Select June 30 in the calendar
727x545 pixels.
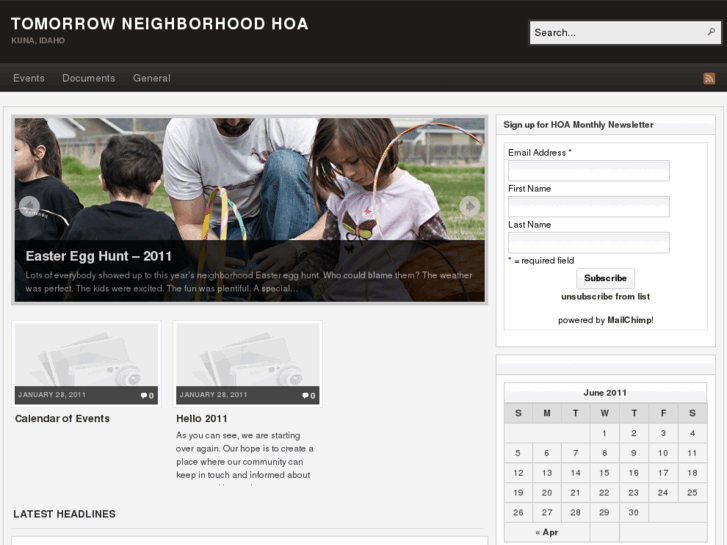point(633,513)
